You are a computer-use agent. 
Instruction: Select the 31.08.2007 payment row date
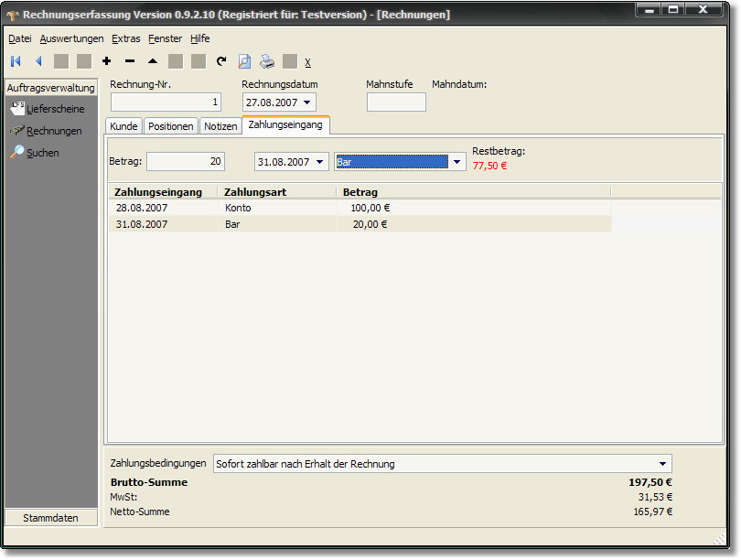tap(142, 224)
